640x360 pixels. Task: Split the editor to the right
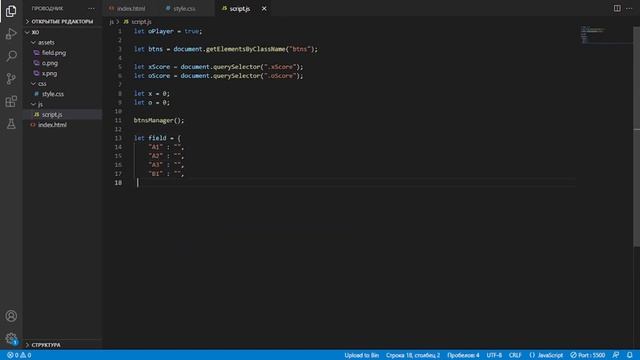(x=617, y=8)
